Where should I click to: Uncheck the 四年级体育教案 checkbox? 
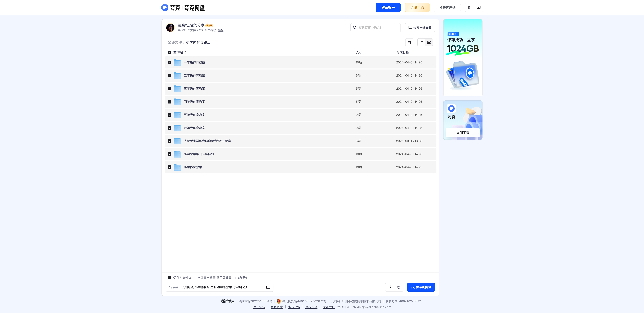coord(170,102)
